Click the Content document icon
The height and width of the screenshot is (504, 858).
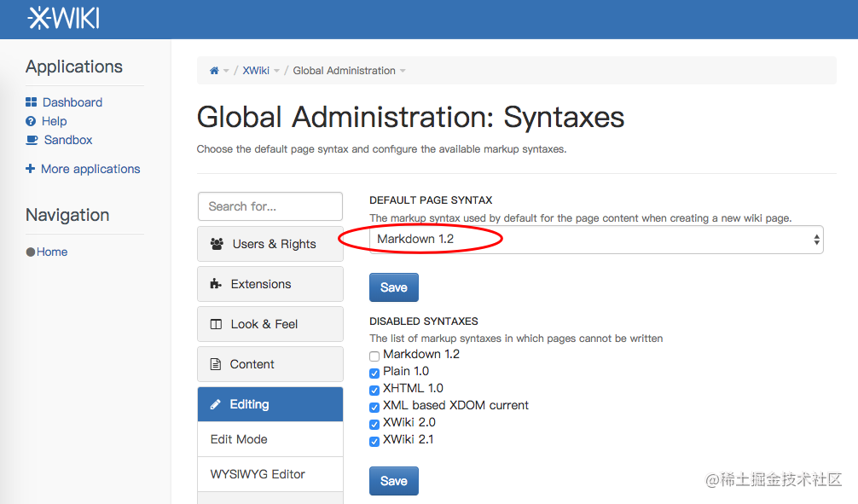tap(216, 364)
